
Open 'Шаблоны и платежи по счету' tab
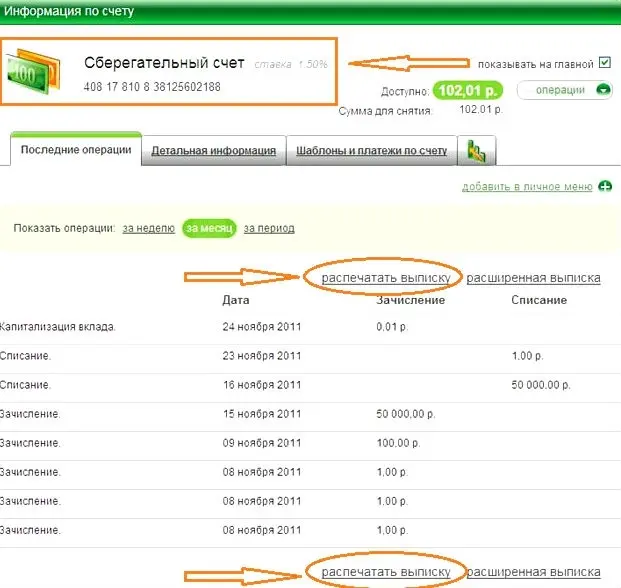click(x=371, y=150)
